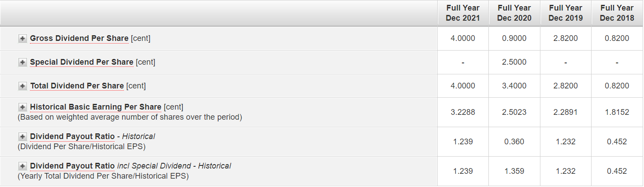Click Dividend Payout Ratio - Historical label
This screenshot has width=644, height=187.
[72, 136]
